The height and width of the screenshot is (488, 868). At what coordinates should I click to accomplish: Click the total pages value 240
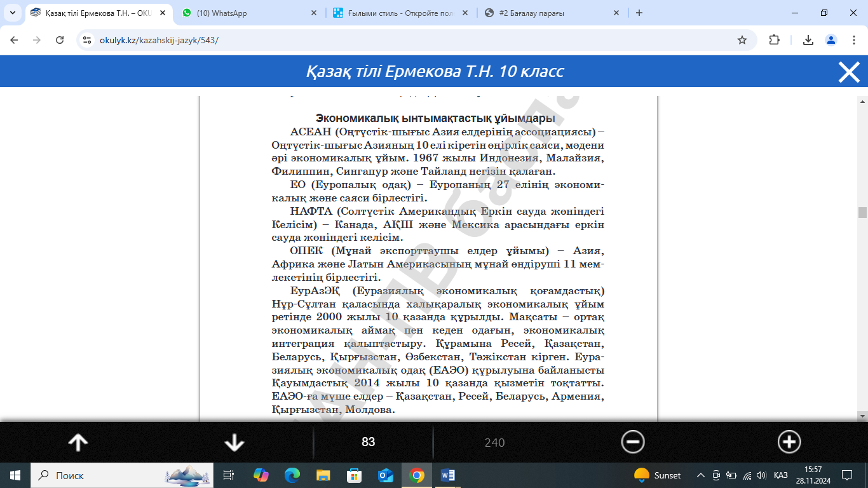[x=494, y=443]
